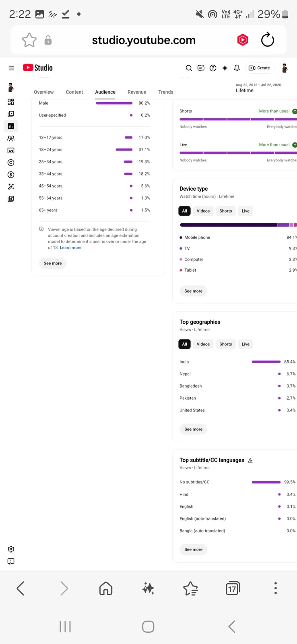The height and width of the screenshot is (644, 297).
Task: Open search in YouTube Studio header
Action: [x=189, y=68]
